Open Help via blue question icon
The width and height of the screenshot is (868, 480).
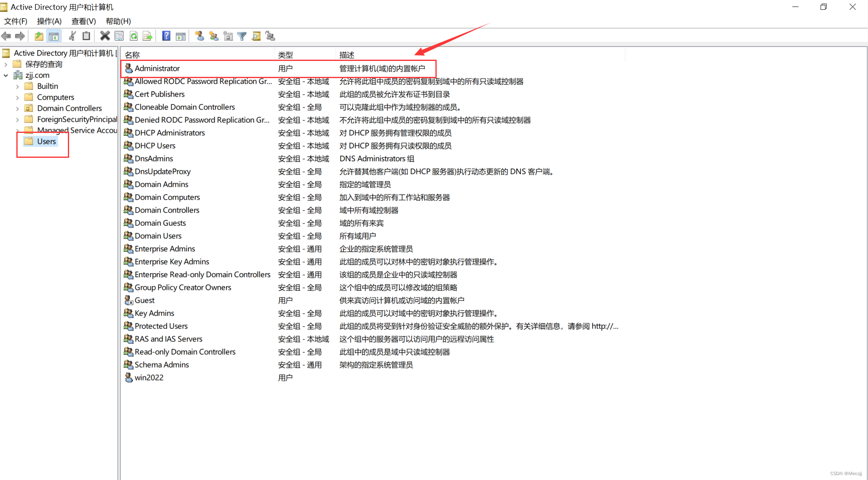pyautogui.click(x=166, y=36)
